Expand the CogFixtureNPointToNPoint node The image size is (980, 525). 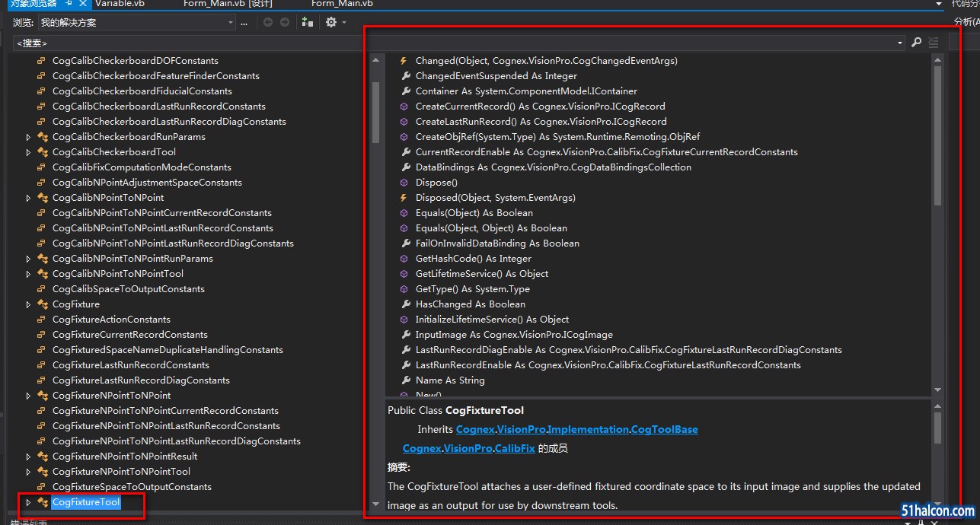pyautogui.click(x=28, y=396)
